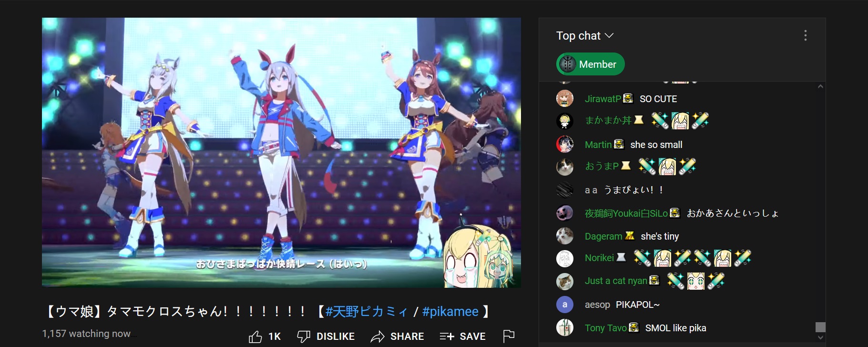Click the SAVE label
The image size is (868, 347).
pyautogui.click(x=473, y=336)
